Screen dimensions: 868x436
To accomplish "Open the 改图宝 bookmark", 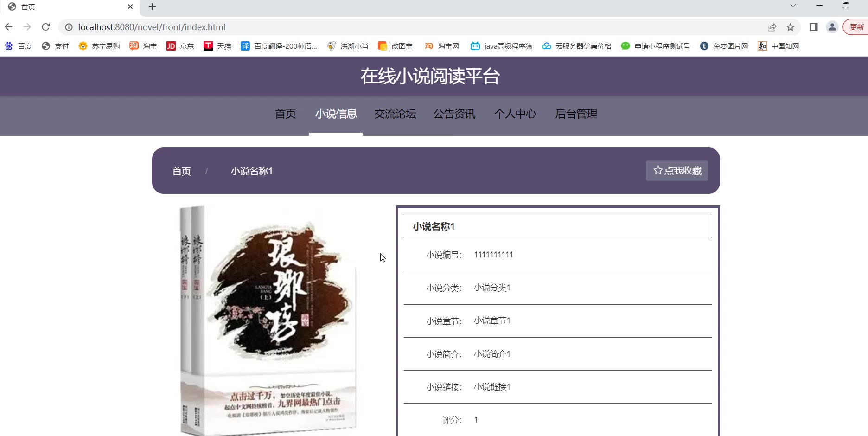I will (396, 46).
